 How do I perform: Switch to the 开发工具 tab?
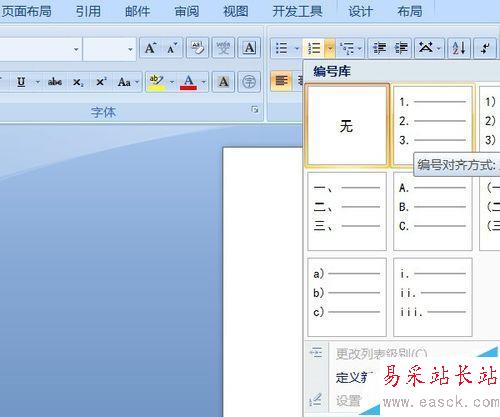click(297, 12)
